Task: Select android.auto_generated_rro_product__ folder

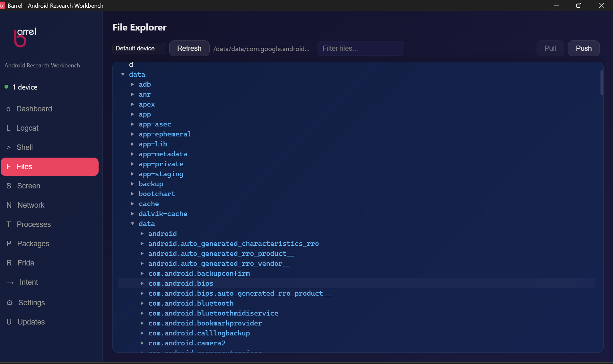Action: pyautogui.click(x=221, y=254)
